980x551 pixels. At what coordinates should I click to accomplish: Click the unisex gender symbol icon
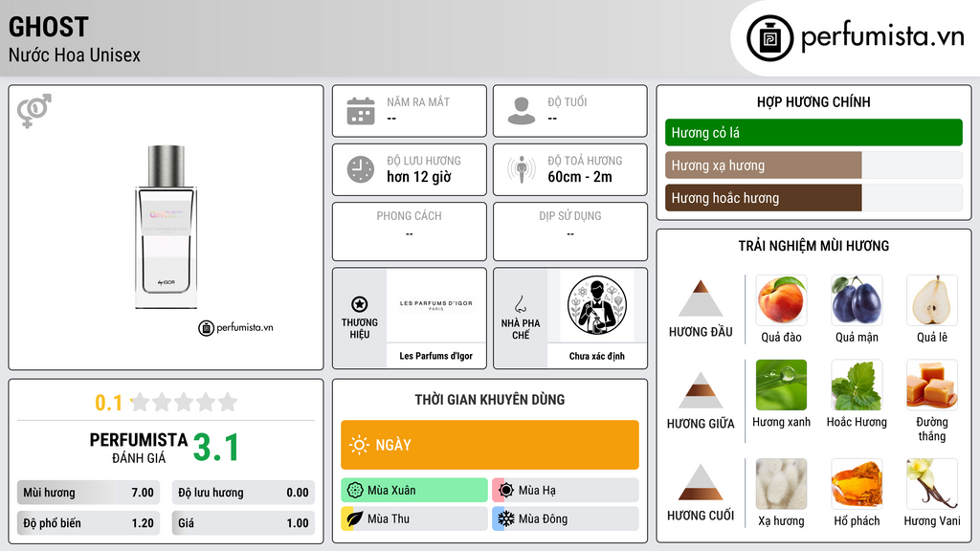click(34, 111)
